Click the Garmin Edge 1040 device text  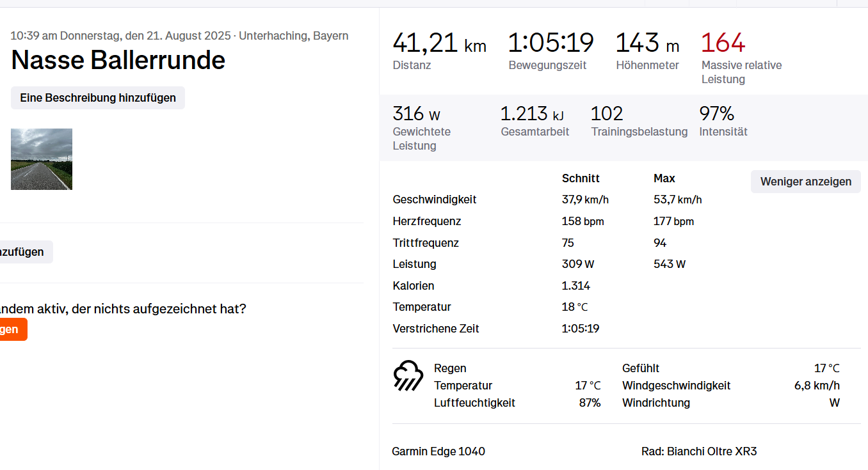click(x=438, y=451)
